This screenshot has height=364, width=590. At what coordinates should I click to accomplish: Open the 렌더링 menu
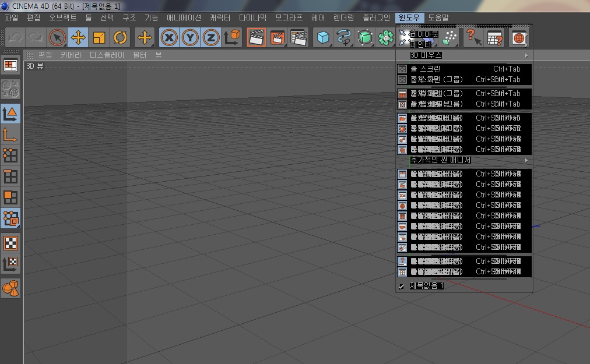click(x=343, y=17)
